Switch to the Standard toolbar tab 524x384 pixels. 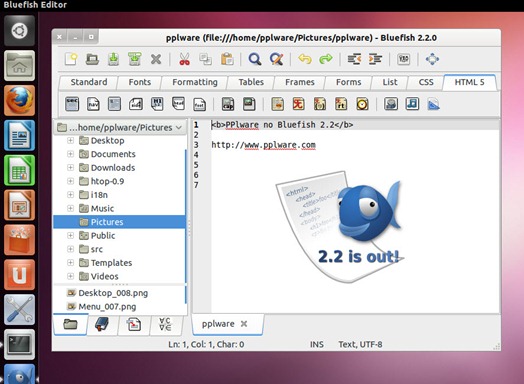click(89, 82)
